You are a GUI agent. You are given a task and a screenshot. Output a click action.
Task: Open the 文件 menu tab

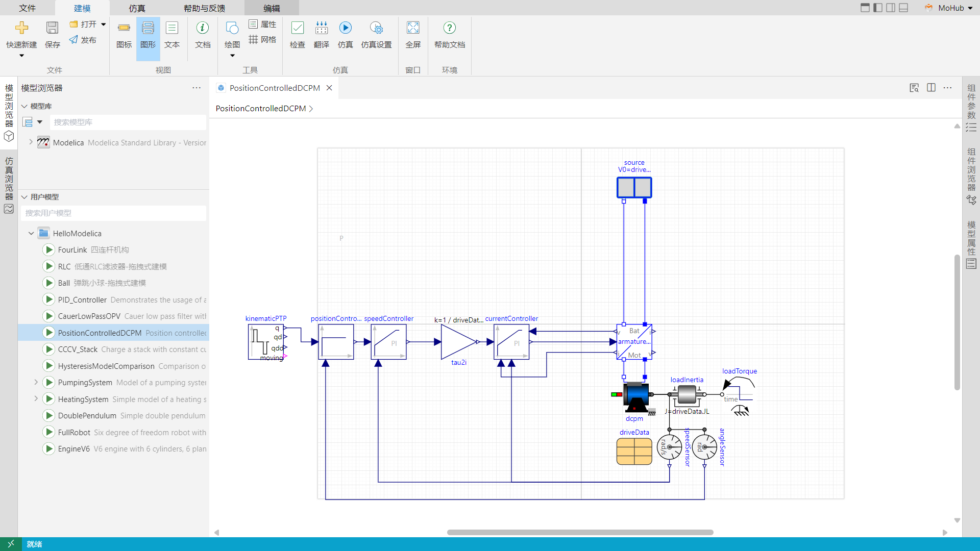(28, 8)
